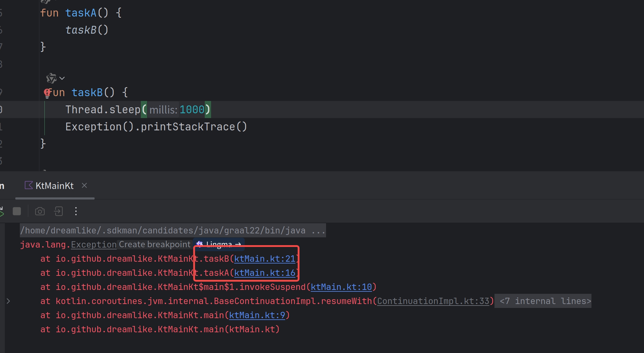Click the taskA function name declaration
Screen dimensions: 644x353
(x=81, y=13)
